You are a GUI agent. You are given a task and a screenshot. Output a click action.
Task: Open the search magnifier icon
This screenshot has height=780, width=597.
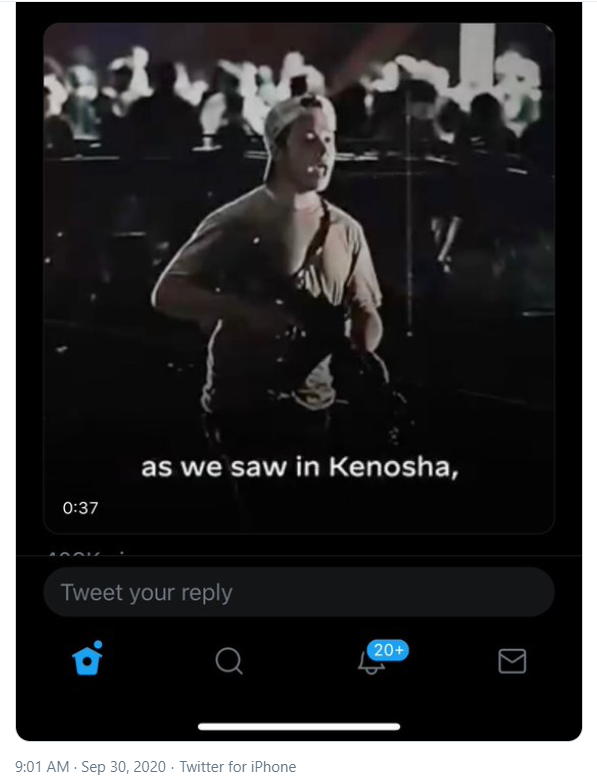pos(229,662)
